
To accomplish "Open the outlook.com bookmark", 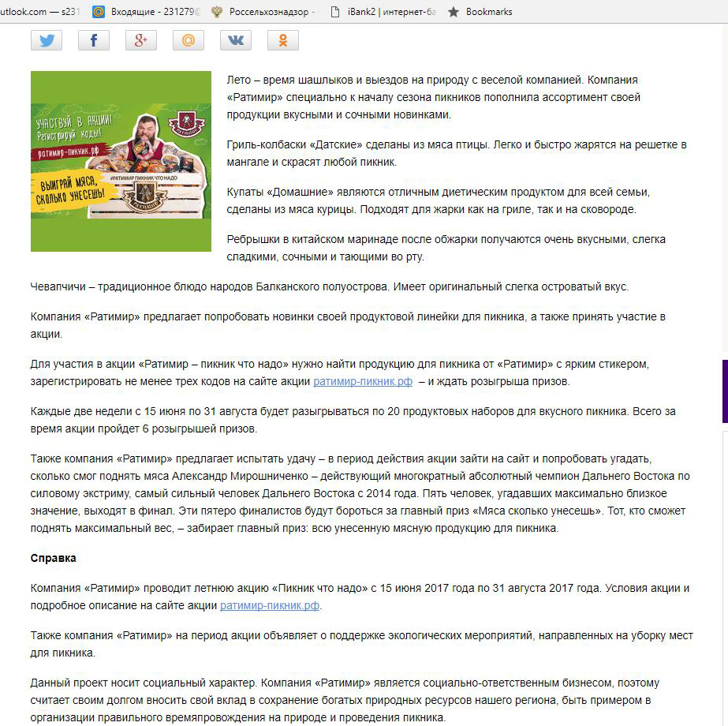I will click(39, 12).
